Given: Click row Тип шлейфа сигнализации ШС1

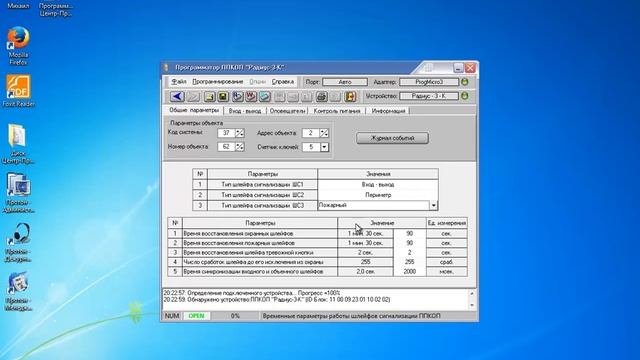Looking at the screenshot, I should [x=262, y=184].
